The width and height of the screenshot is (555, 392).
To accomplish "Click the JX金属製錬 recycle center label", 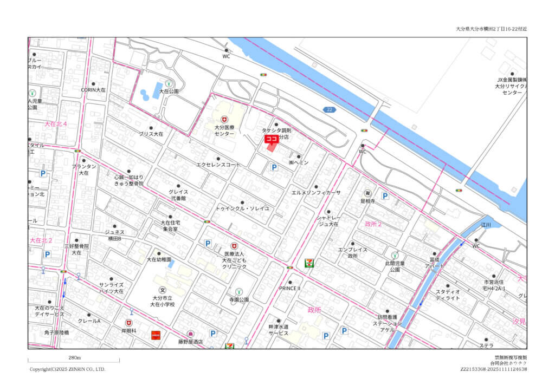I will 512,86.
